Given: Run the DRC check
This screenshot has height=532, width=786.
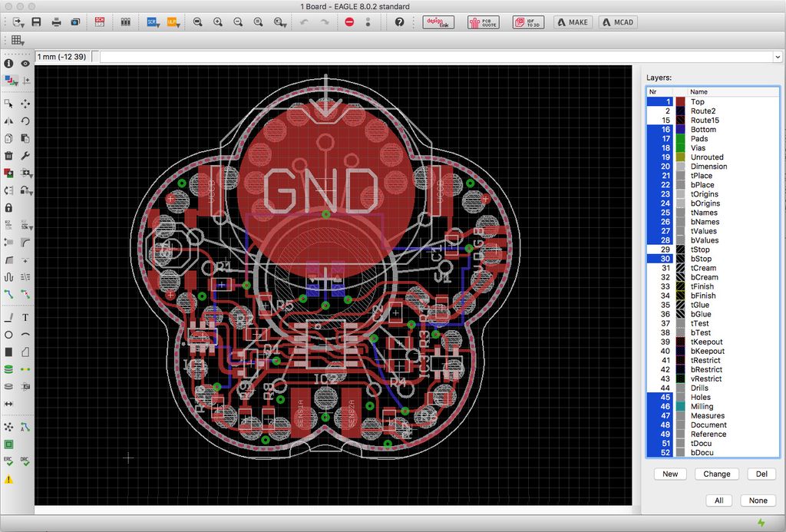Looking at the screenshot, I should click(25, 461).
